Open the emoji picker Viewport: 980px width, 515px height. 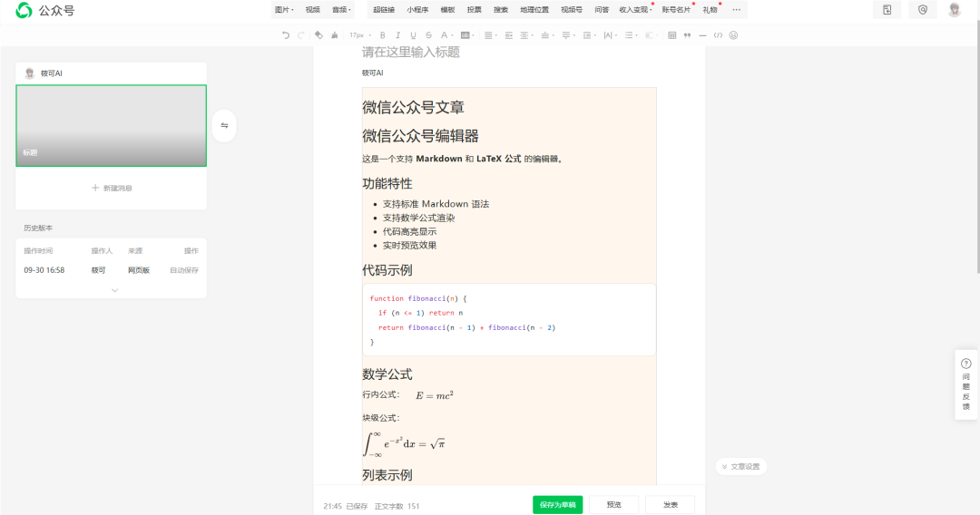tap(734, 35)
